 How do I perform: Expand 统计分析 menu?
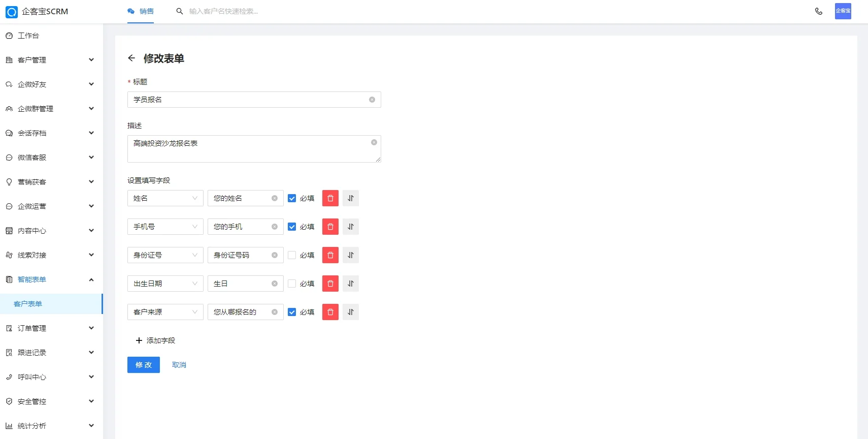[x=51, y=426]
